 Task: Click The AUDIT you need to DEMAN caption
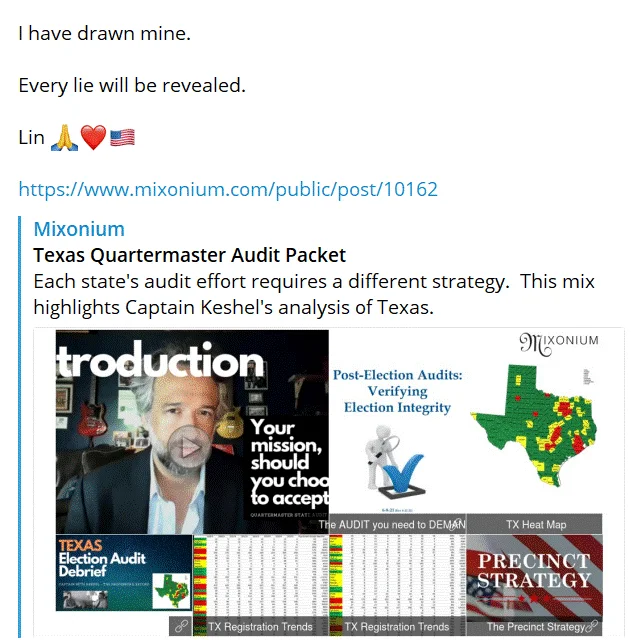(x=392, y=524)
